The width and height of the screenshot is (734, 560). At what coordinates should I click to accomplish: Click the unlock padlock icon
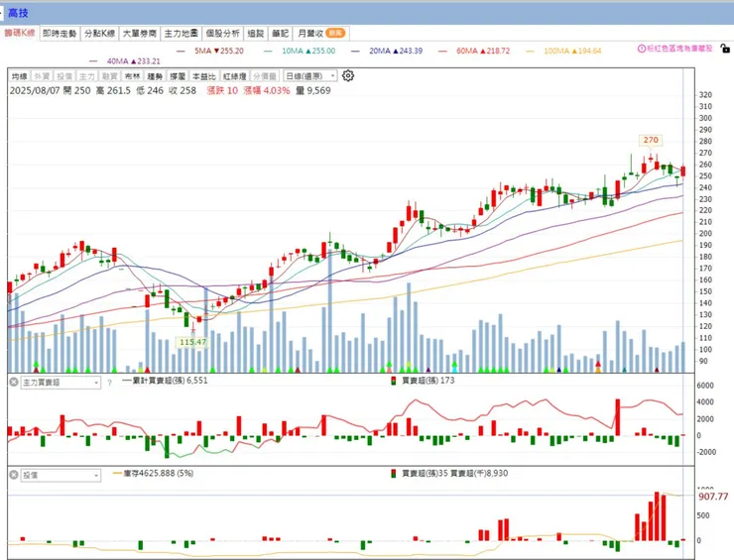point(725,49)
